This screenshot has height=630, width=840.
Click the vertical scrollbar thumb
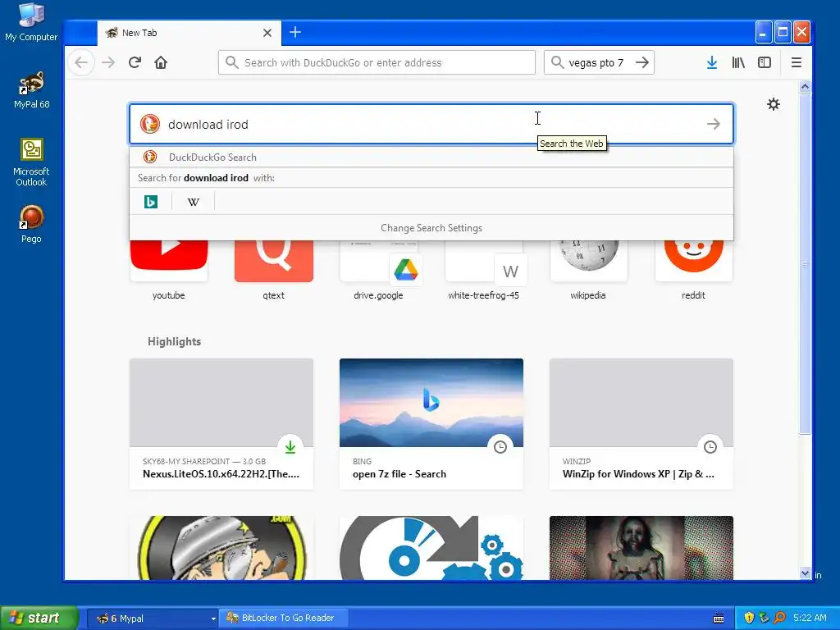pyautogui.click(x=805, y=263)
